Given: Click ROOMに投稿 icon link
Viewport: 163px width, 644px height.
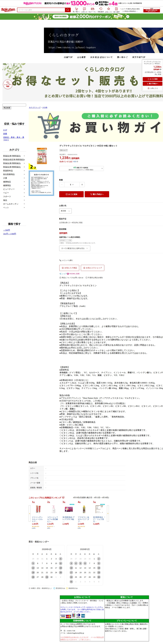Looking at the screenshot, I should coord(73,273).
